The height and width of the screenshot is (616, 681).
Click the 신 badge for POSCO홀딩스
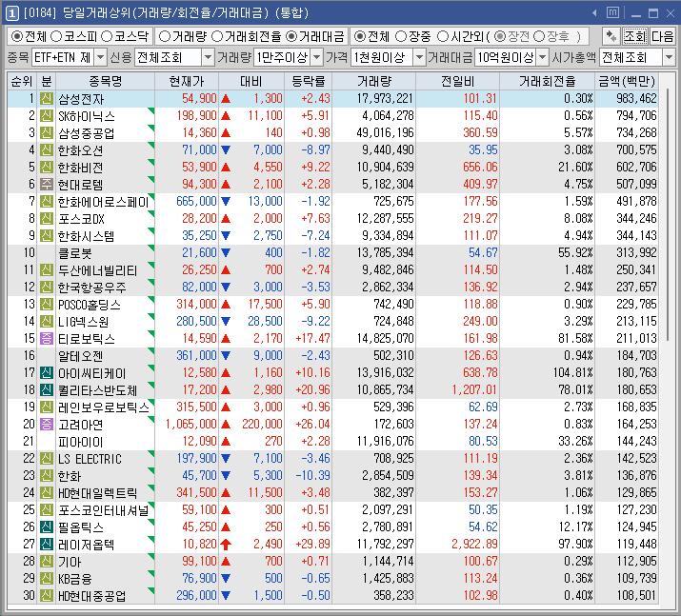point(47,305)
